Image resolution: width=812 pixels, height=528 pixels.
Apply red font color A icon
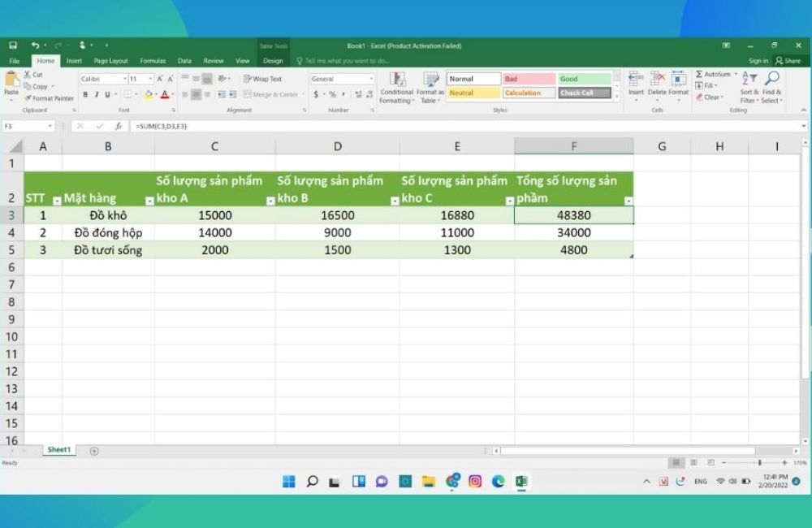[165, 94]
